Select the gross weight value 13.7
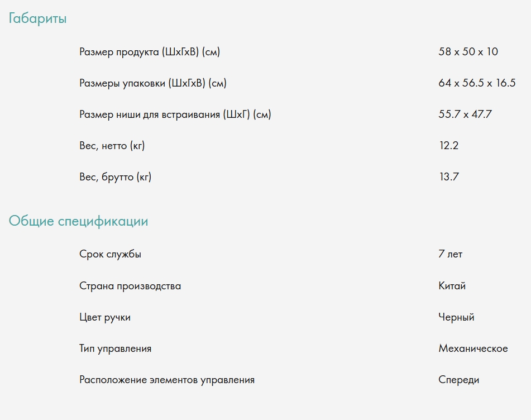 (x=448, y=177)
